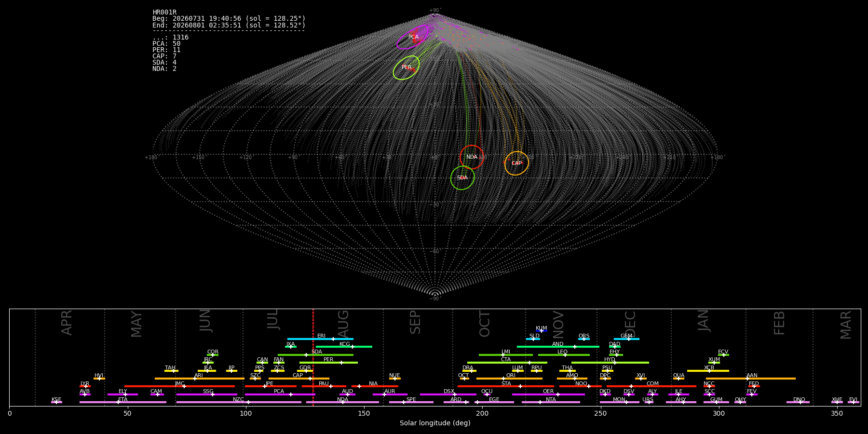The height and width of the screenshot is (434, 868).
Task: Click the PCA radiant ellipse label
Action: [x=413, y=37]
